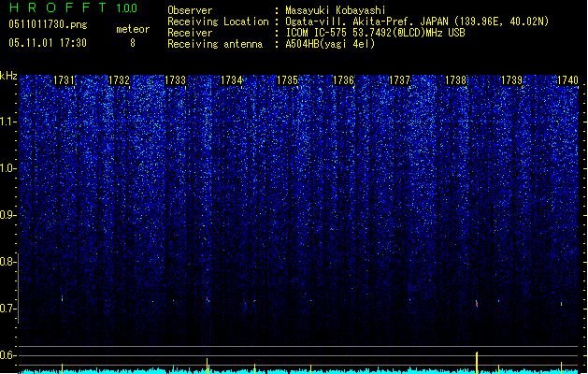The height and width of the screenshot is (374, 588).
Task: Click the tallest yellow intensity spike after 1738
Action: click(x=477, y=363)
